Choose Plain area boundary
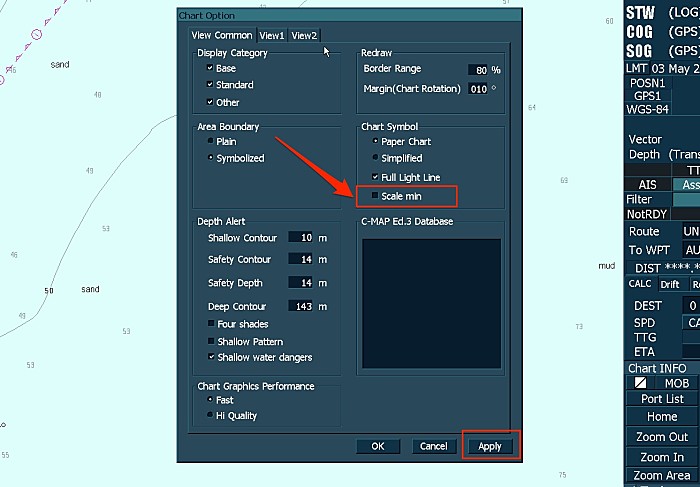Viewport: 700px width, 487px height. (211, 142)
